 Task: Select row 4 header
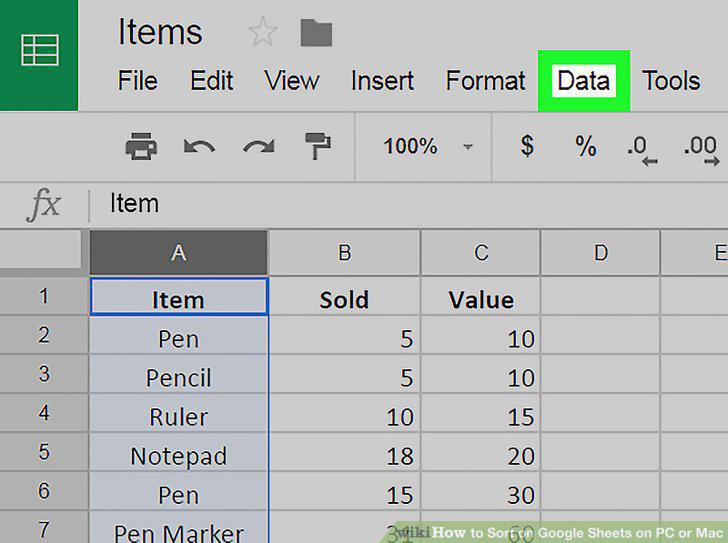pos(44,413)
